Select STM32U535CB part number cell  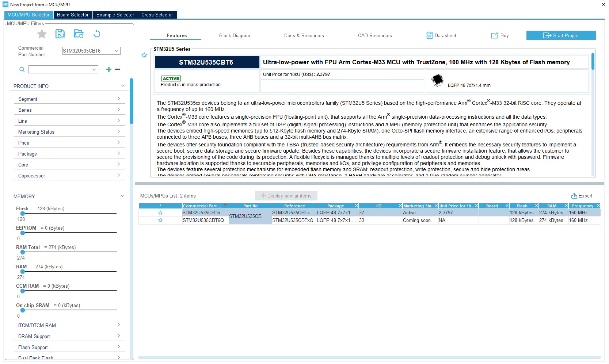click(x=250, y=217)
